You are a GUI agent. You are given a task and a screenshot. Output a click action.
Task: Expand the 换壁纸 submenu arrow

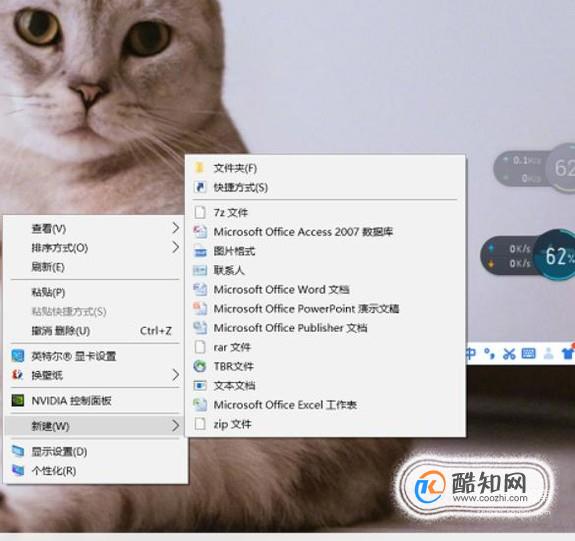point(176,375)
